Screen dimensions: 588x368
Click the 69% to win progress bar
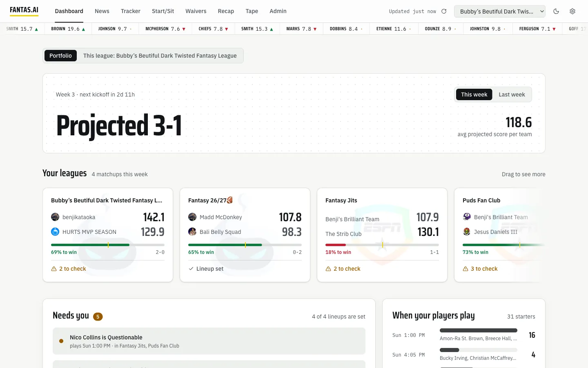(108, 245)
